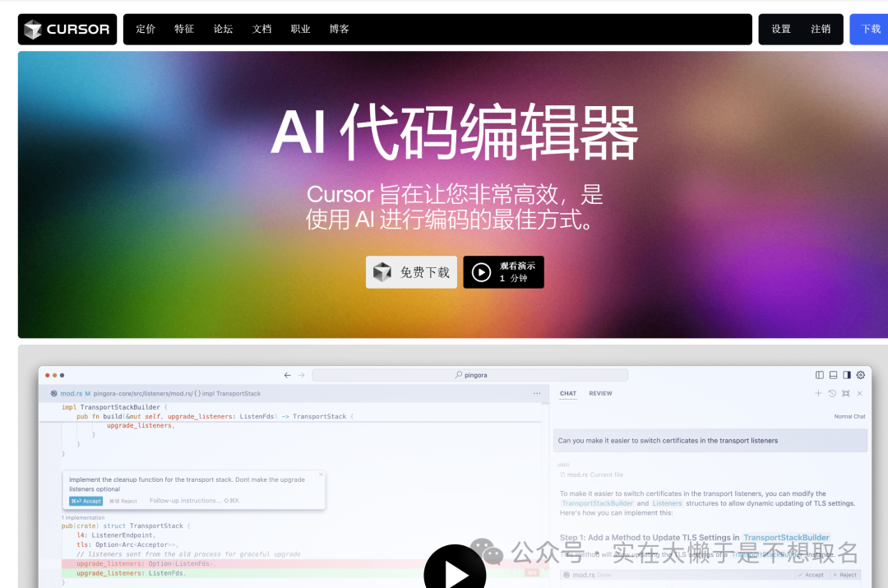Click the 'tls: Option<Arc<Acceptor>>,' code line

click(x=127, y=544)
